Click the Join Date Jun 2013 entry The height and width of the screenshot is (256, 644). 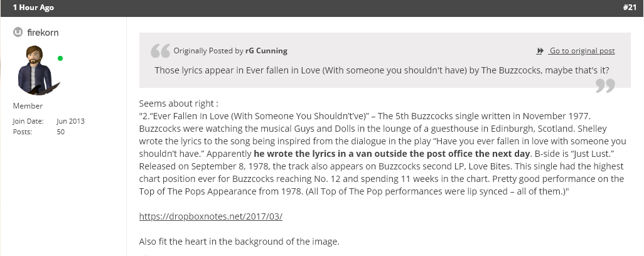tap(48, 121)
